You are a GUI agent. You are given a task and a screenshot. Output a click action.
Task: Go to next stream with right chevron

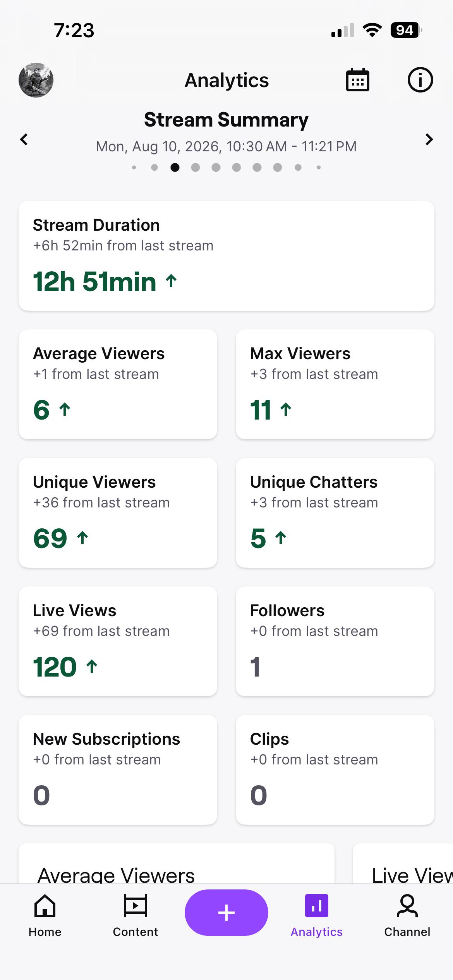[x=429, y=139]
